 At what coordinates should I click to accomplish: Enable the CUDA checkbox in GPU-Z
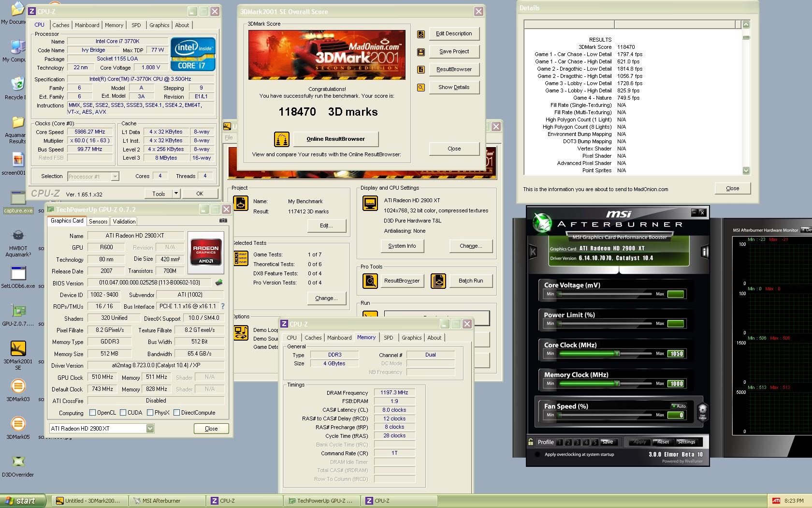click(123, 413)
